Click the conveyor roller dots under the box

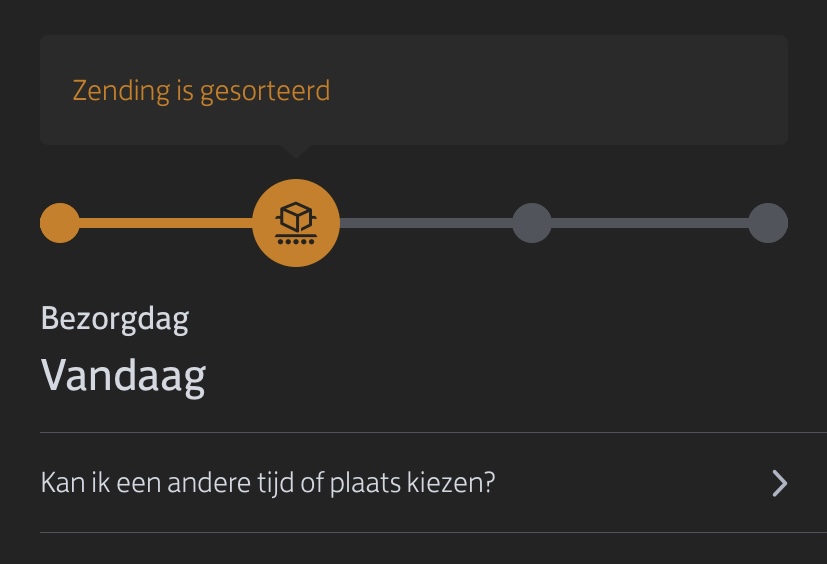(x=296, y=242)
